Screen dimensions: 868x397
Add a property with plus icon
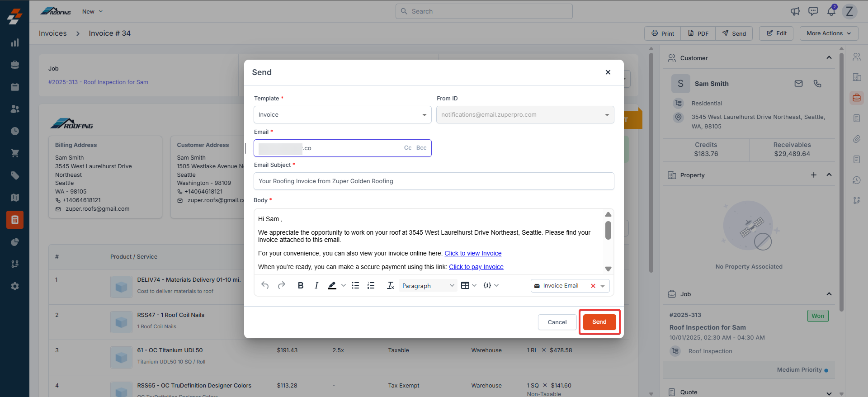tap(814, 175)
